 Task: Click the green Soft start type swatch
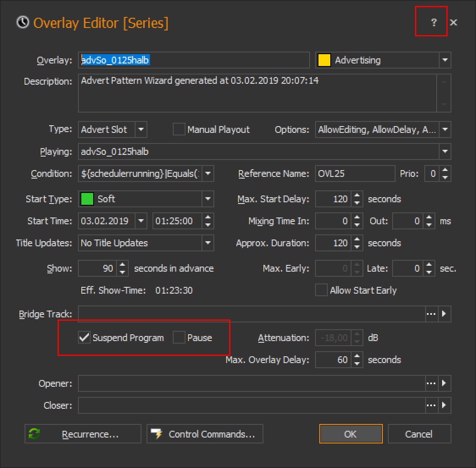tap(87, 199)
